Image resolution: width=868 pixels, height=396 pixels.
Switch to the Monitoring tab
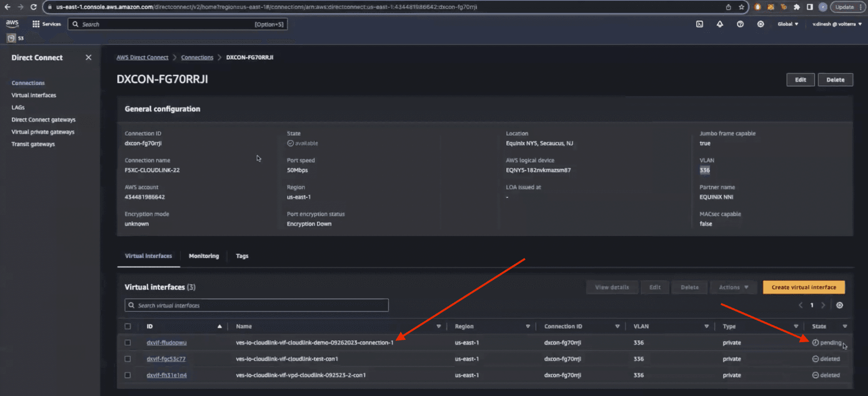204,256
